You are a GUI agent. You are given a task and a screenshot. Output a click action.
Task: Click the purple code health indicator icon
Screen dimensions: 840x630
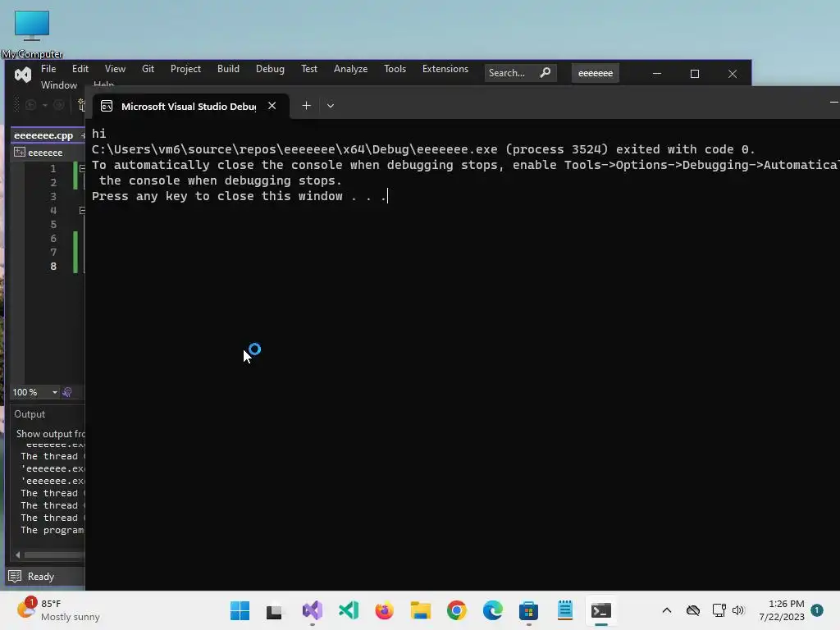67,392
